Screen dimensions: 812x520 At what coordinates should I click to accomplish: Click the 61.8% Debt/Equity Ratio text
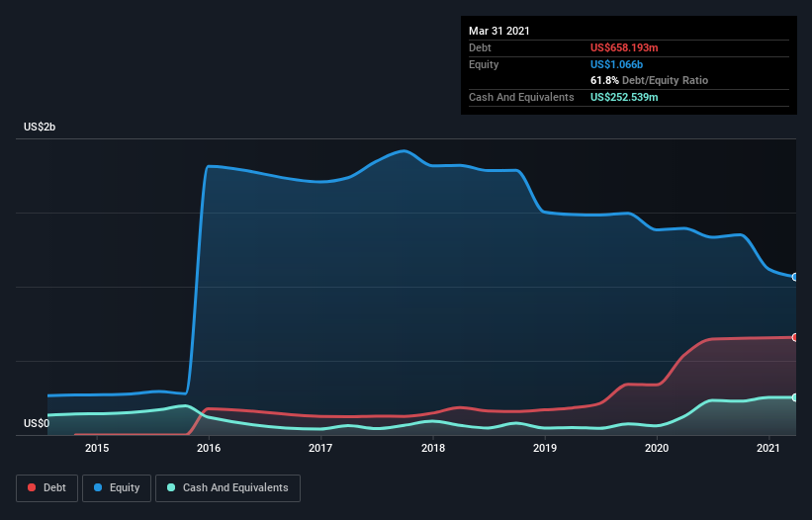[x=649, y=80]
